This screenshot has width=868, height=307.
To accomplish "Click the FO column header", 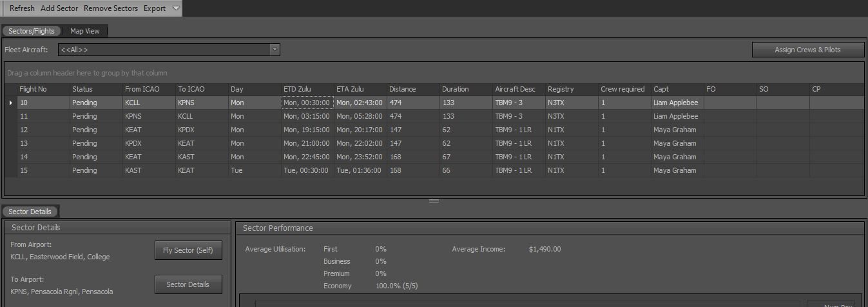I will [x=730, y=89].
